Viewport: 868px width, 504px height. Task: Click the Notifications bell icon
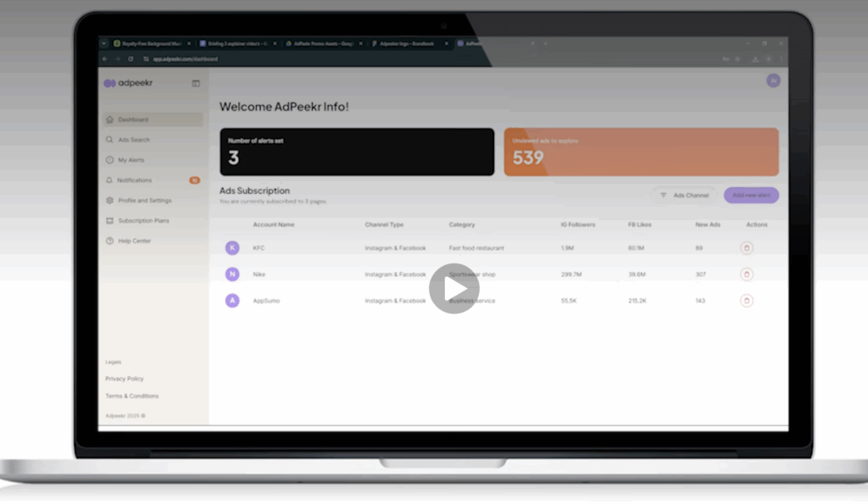[109, 180]
